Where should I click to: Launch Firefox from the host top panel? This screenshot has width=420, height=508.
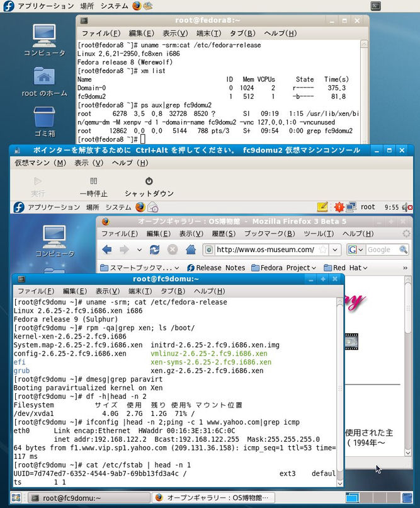click(137, 6)
